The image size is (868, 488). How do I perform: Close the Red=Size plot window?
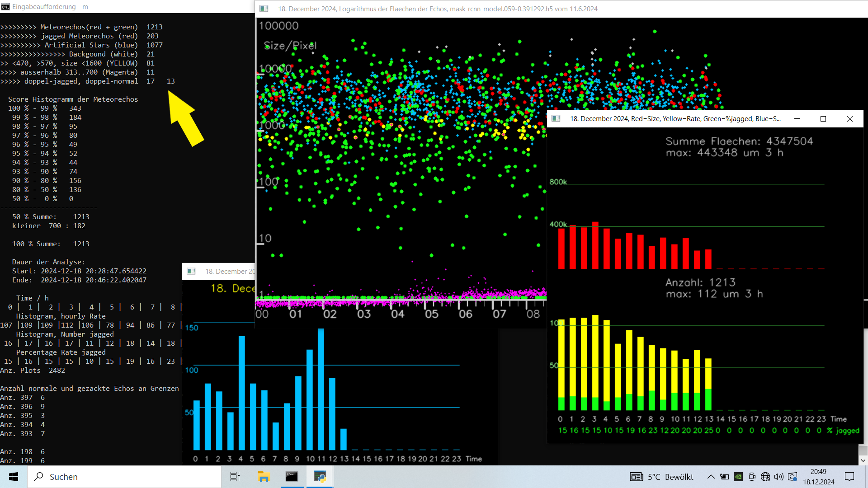coord(850,118)
